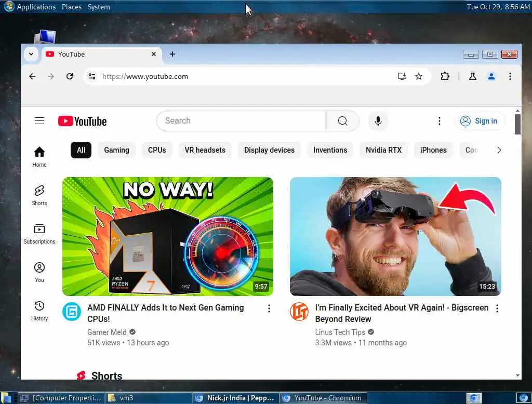The width and height of the screenshot is (532, 404).
Task: Bookmark this page with star icon
Action: (419, 76)
